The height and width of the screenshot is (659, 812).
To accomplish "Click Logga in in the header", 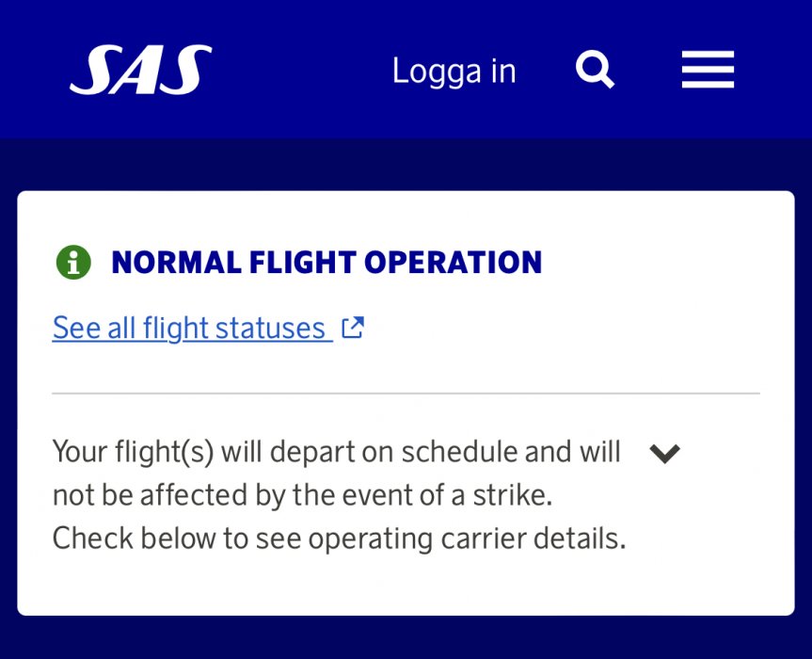I will pos(454,72).
